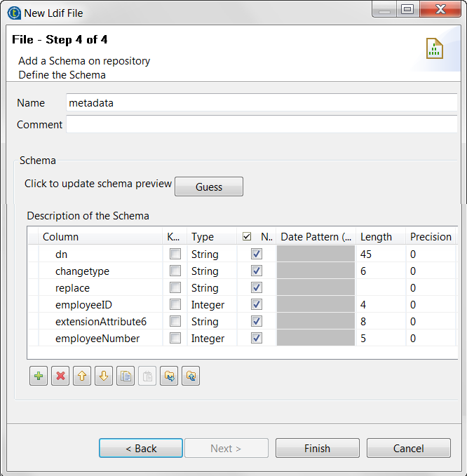Image resolution: width=467 pixels, height=476 pixels.
Task: Select the employeeID column name cell
Action: point(100,305)
